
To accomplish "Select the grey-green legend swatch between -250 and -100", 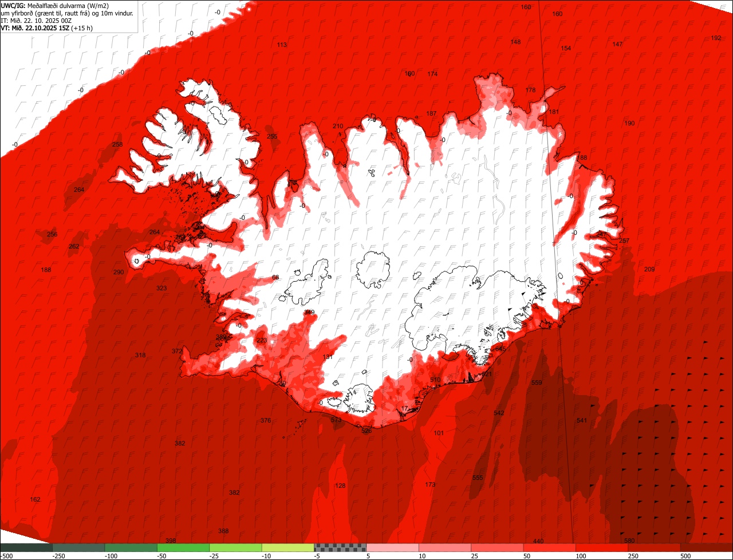I will 78,547.
